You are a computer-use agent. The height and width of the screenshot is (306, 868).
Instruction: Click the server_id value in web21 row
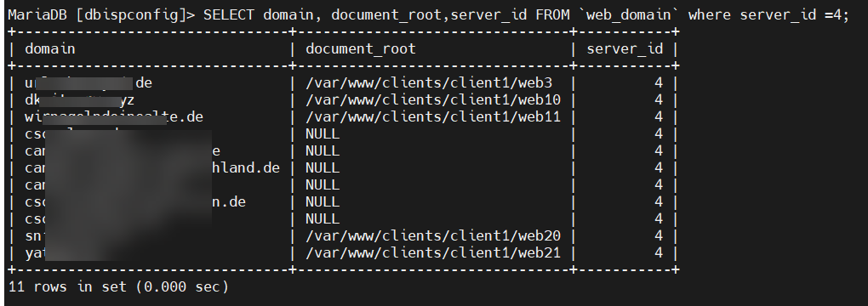658,253
